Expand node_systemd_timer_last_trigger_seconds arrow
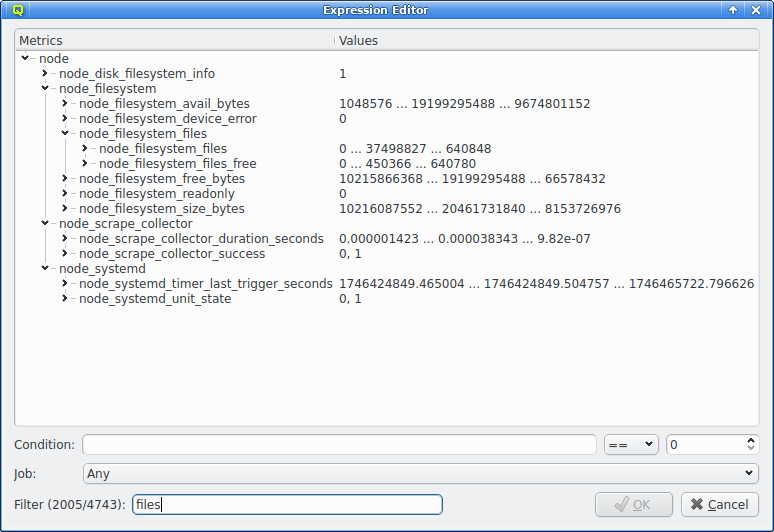This screenshot has height=532, width=774. pyautogui.click(x=65, y=283)
